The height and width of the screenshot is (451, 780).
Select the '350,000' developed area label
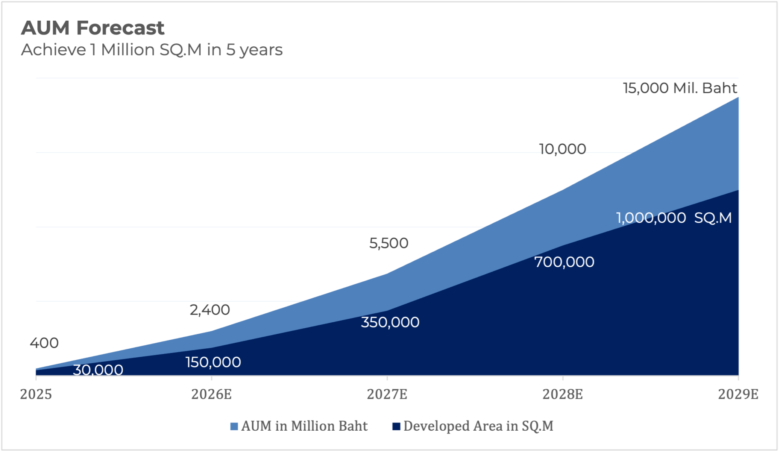click(390, 322)
